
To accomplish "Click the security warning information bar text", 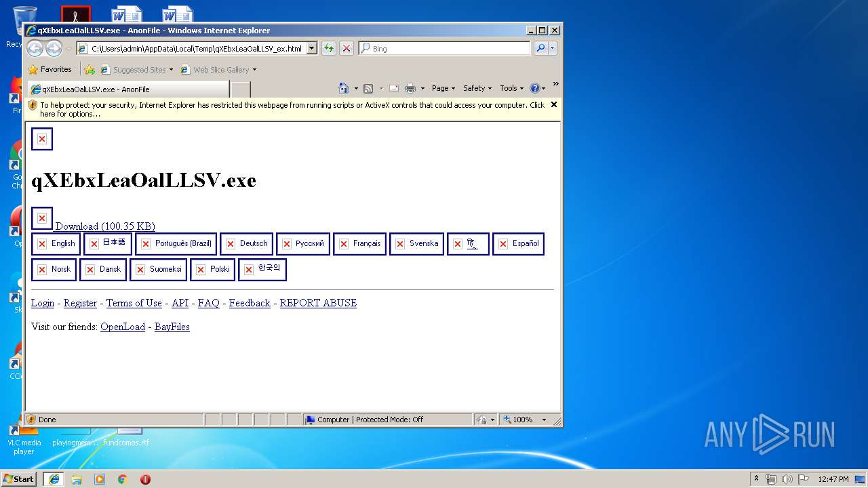I will click(x=292, y=109).
